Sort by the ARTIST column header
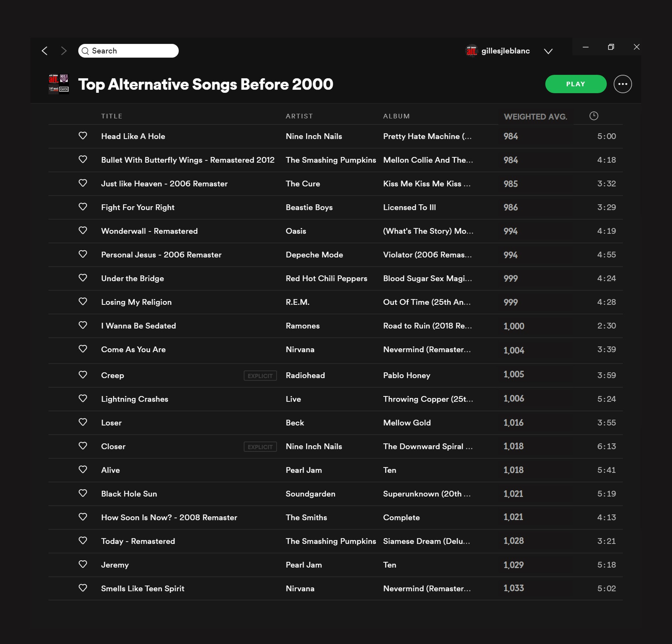Screen dimensions: 672x644 click(x=299, y=116)
